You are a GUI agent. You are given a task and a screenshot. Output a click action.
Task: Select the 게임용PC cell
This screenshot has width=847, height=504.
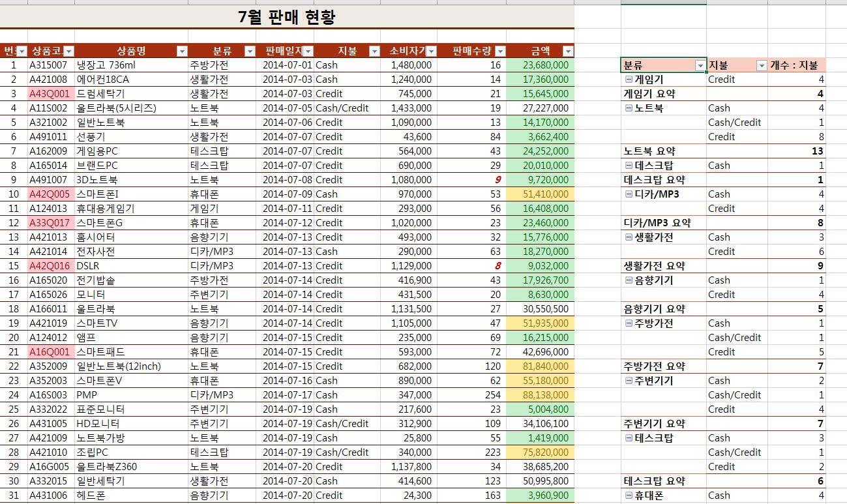click(x=132, y=151)
